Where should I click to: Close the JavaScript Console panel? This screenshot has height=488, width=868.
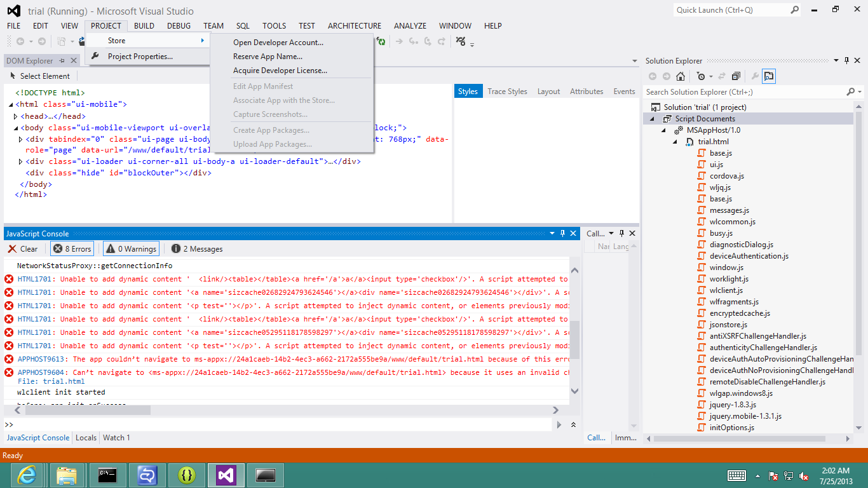[573, 234]
